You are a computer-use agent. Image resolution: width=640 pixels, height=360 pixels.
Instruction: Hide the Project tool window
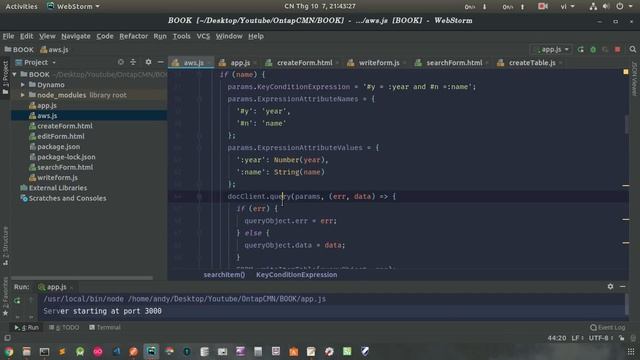coord(161,62)
